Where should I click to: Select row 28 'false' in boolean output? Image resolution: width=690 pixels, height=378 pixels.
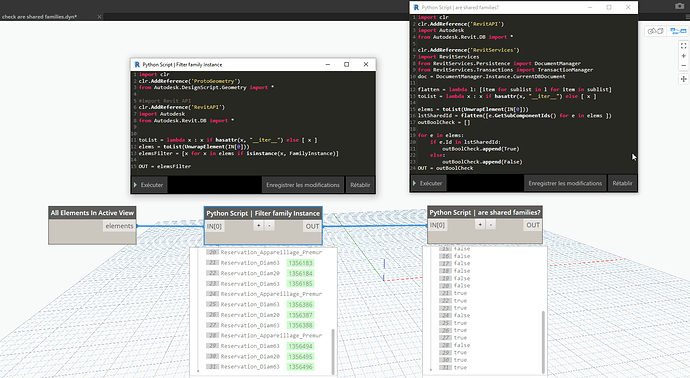pos(455,345)
